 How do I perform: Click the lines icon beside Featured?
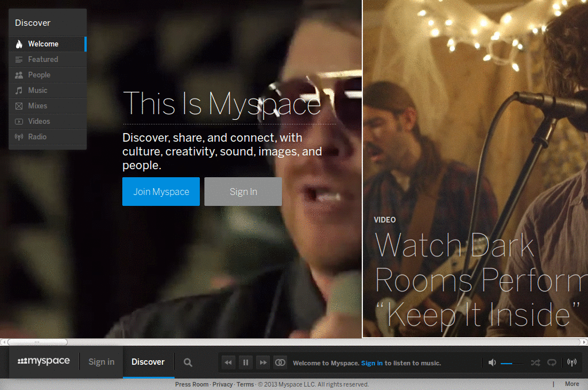[19, 60]
